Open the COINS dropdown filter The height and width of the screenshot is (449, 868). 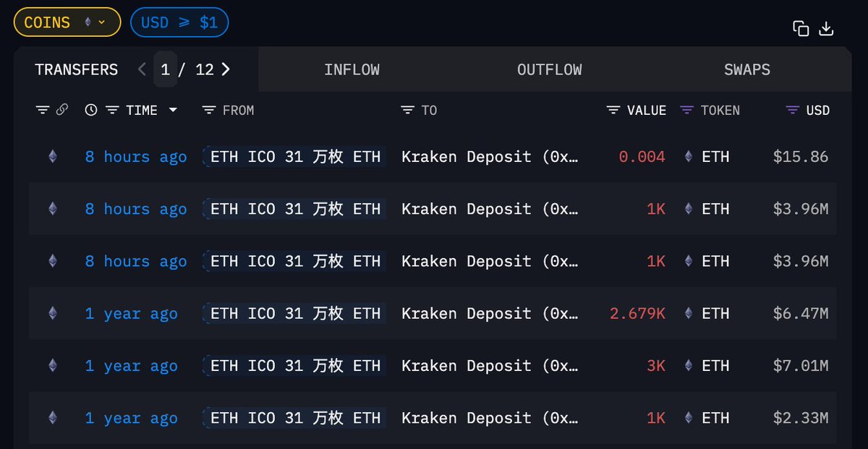pyautogui.click(x=67, y=22)
